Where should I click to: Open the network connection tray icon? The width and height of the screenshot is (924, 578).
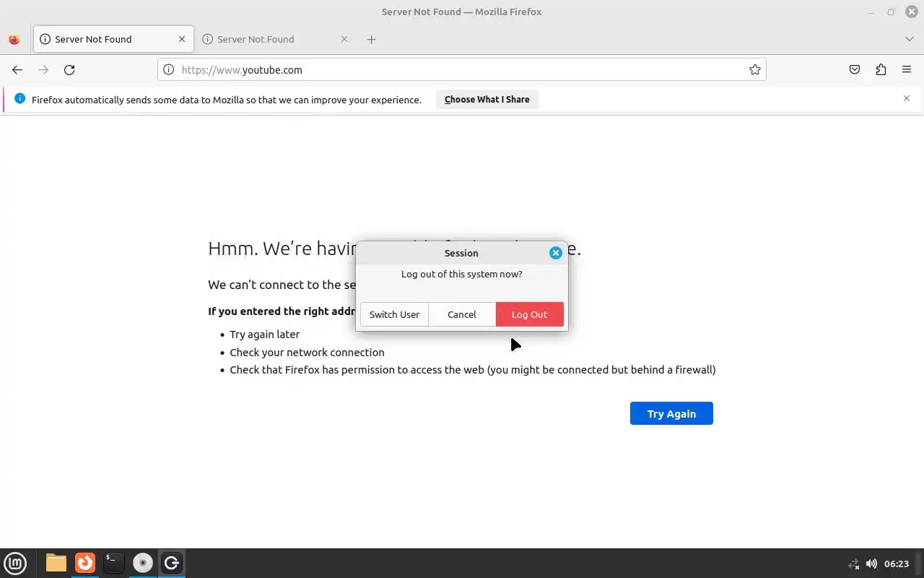tap(854, 564)
